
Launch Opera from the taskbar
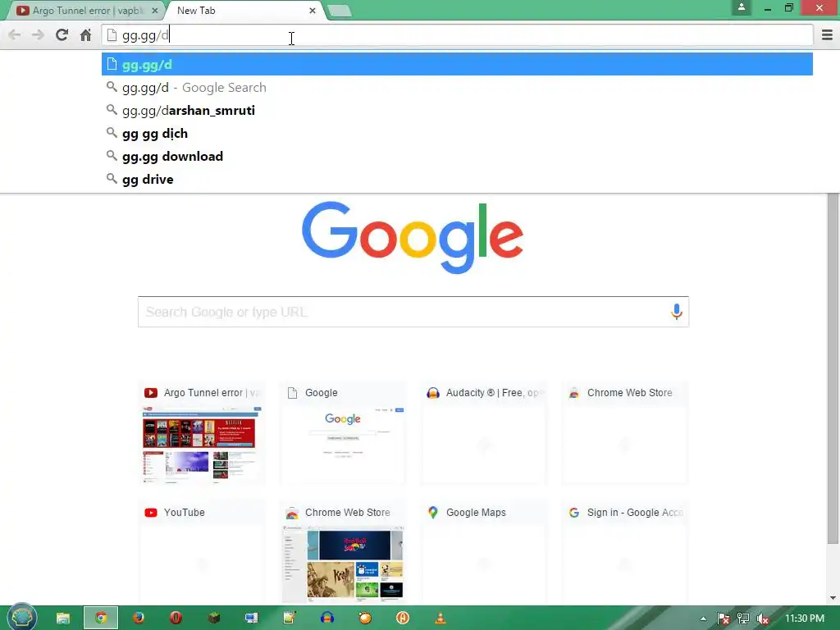[x=176, y=619]
